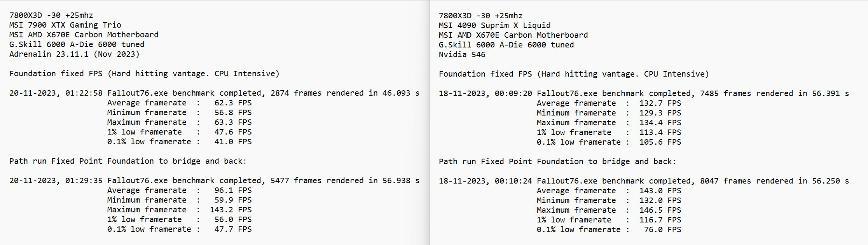
Task: Click the 01:22:58 benchmark timestamp
Action: point(84,93)
